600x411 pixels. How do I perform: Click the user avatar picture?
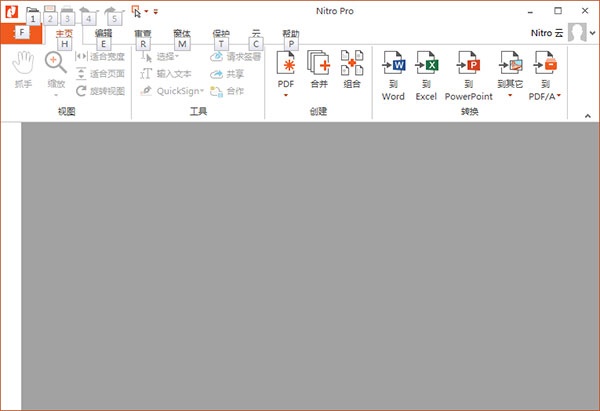[x=577, y=32]
